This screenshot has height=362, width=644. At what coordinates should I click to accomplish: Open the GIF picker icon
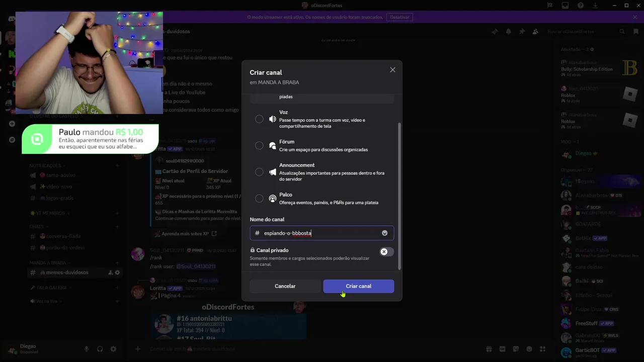pyautogui.click(x=502, y=349)
